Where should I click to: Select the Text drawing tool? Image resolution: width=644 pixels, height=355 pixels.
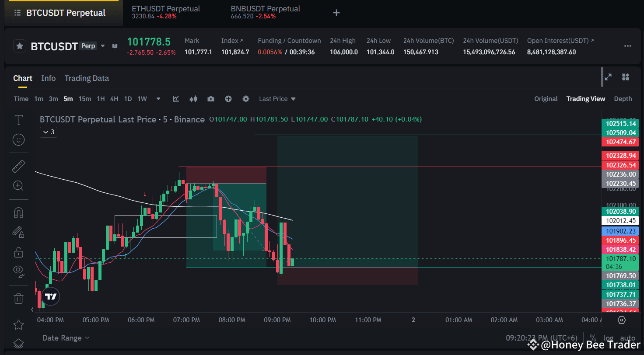click(x=18, y=119)
